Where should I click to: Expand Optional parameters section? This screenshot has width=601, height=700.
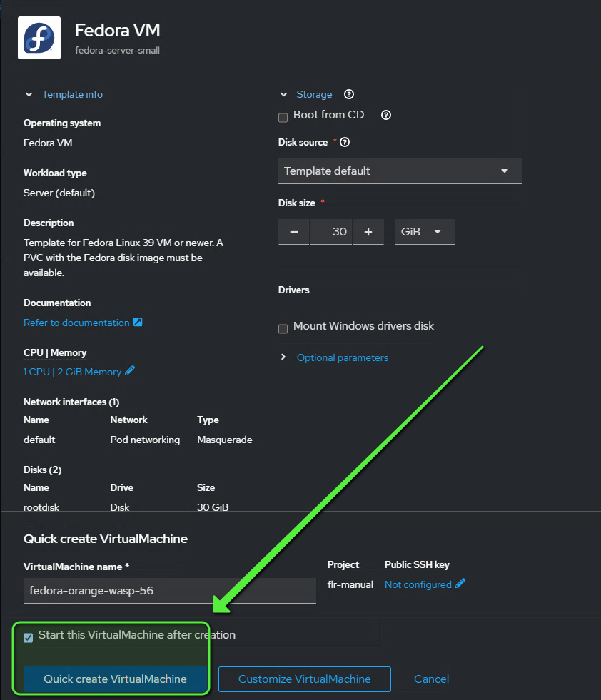(x=283, y=357)
